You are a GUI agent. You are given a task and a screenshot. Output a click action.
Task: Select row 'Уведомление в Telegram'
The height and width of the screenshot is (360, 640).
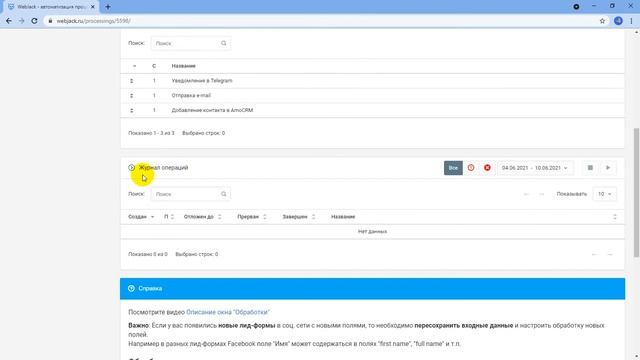372,81
